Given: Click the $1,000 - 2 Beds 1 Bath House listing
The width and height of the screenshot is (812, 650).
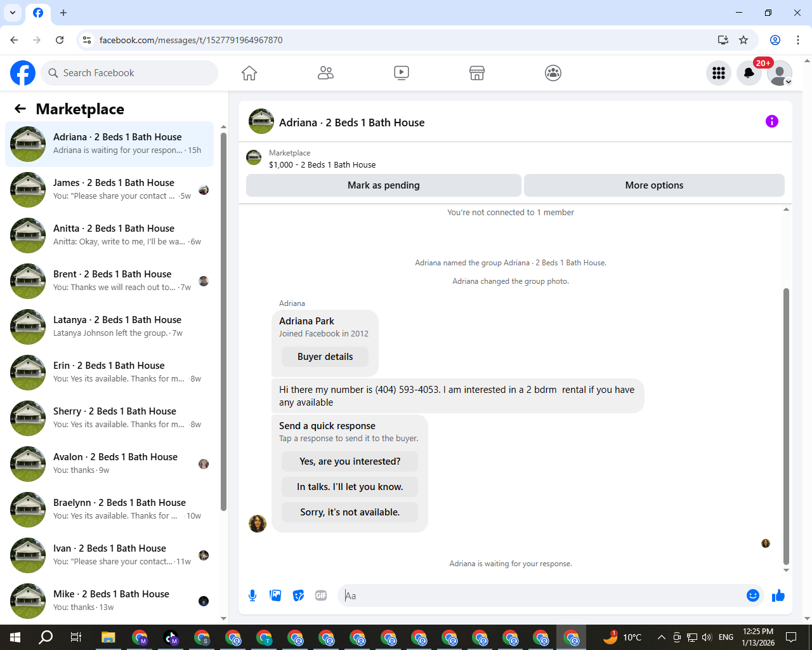Looking at the screenshot, I should 322,165.
